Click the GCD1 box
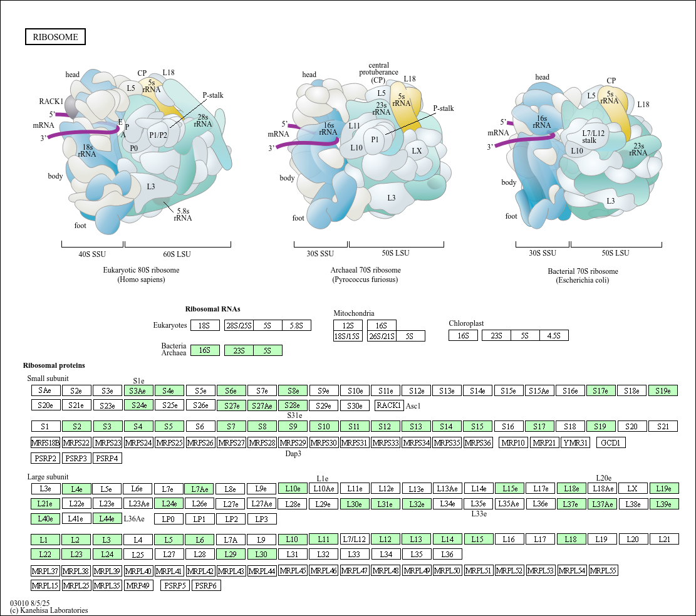 tap(610, 443)
